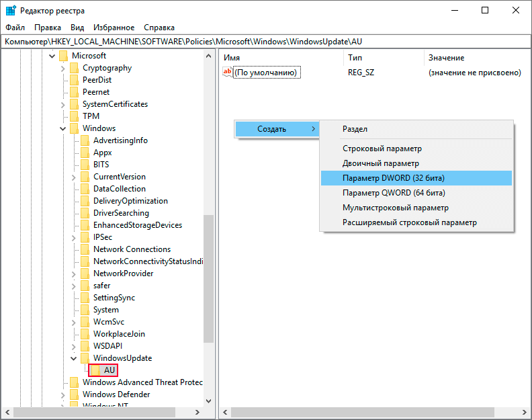Click the System folder icon
Viewport: 532px width, 420px height.
tap(85, 310)
